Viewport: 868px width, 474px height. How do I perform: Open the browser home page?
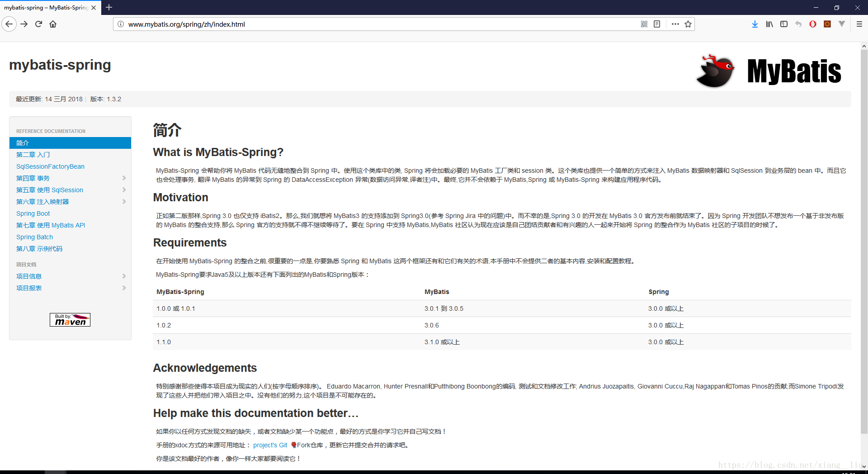(x=53, y=24)
